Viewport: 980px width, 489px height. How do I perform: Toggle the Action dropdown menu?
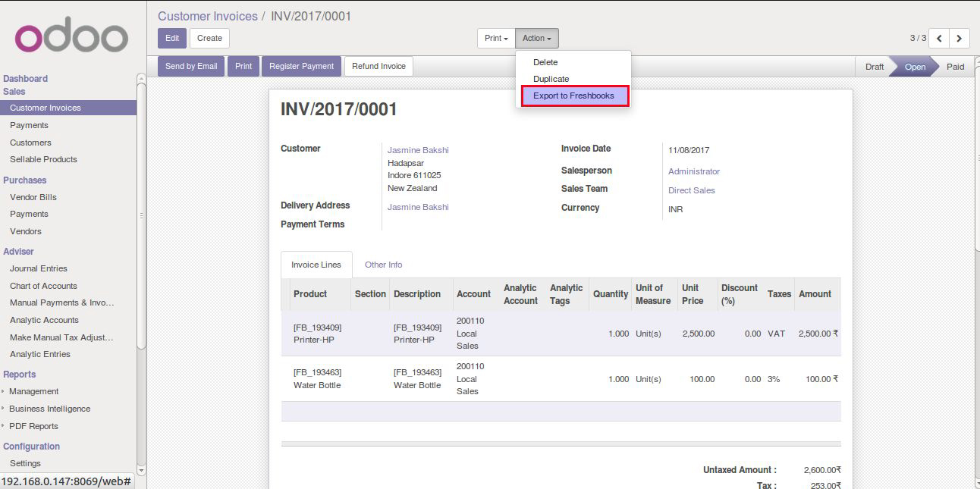click(537, 38)
